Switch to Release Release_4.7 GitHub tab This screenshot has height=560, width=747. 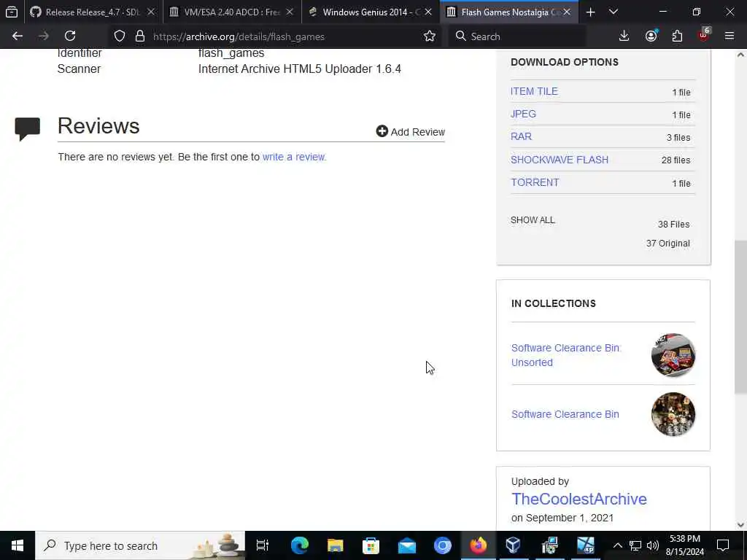[93, 12]
